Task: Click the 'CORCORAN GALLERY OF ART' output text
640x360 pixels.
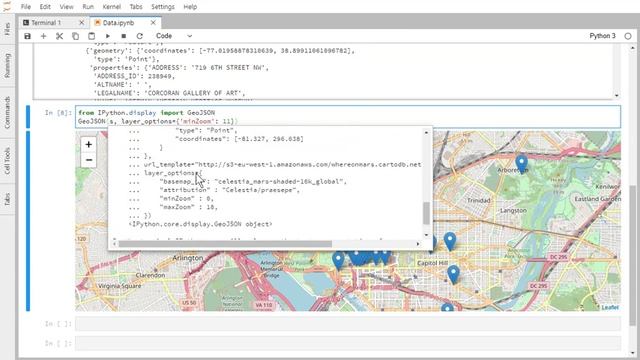Action: (x=194, y=93)
